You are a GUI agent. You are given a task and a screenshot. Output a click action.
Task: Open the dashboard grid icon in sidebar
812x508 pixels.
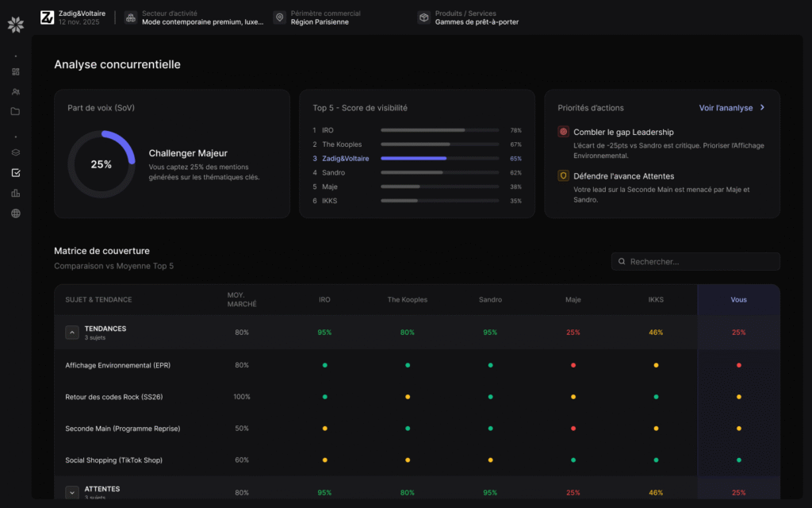16,71
